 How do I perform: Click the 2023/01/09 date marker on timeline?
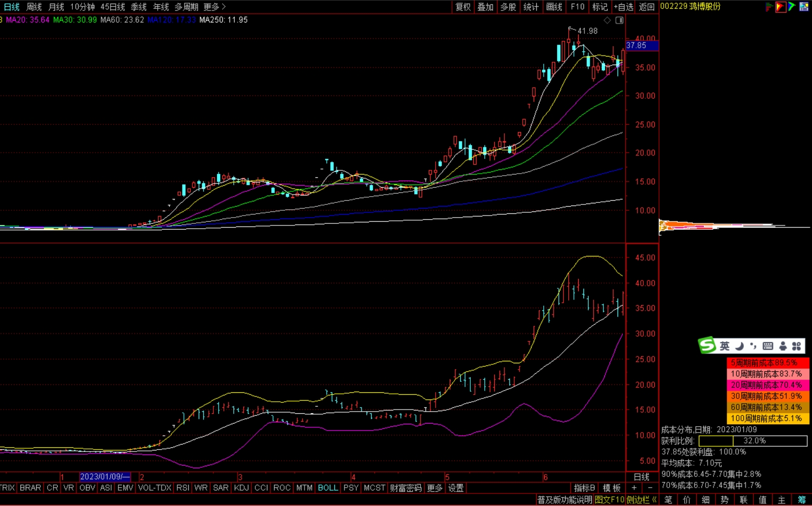click(104, 477)
